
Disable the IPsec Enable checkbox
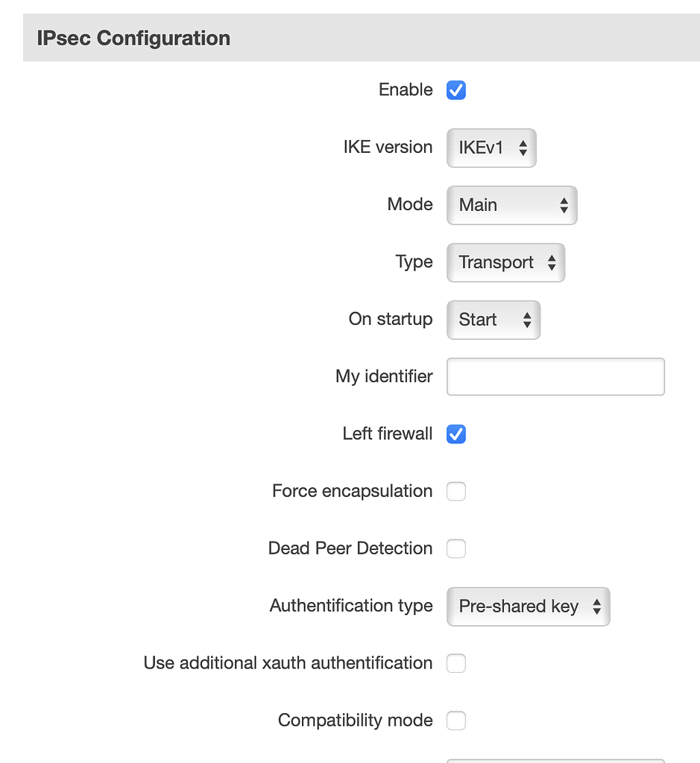click(x=455, y=89)
